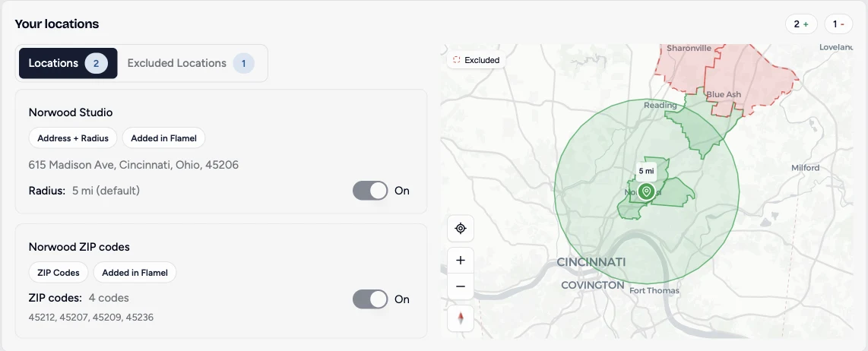Click the Milford label on map
This screenshot has height=351, width=868.
click(x=806, y=168)
